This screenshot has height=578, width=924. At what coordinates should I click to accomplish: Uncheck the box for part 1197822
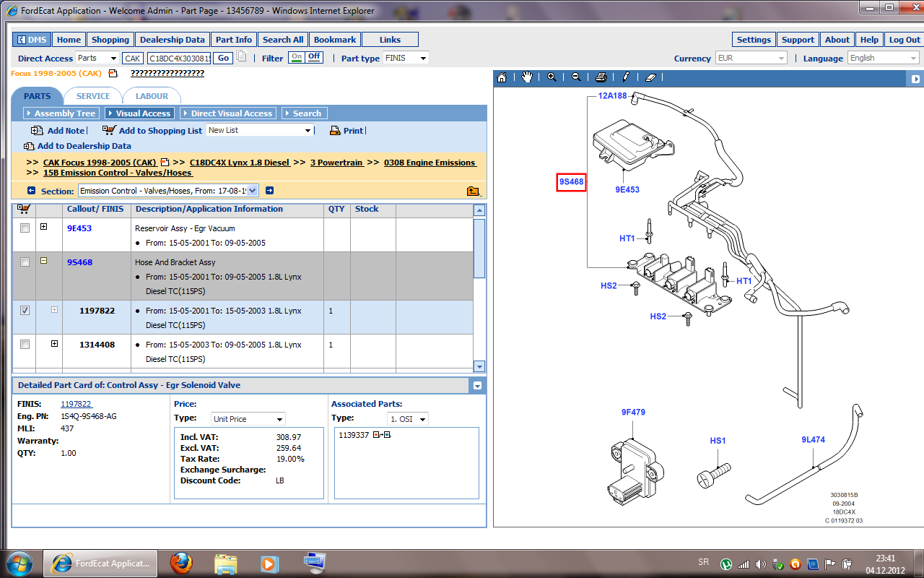[x=25, y=311]
